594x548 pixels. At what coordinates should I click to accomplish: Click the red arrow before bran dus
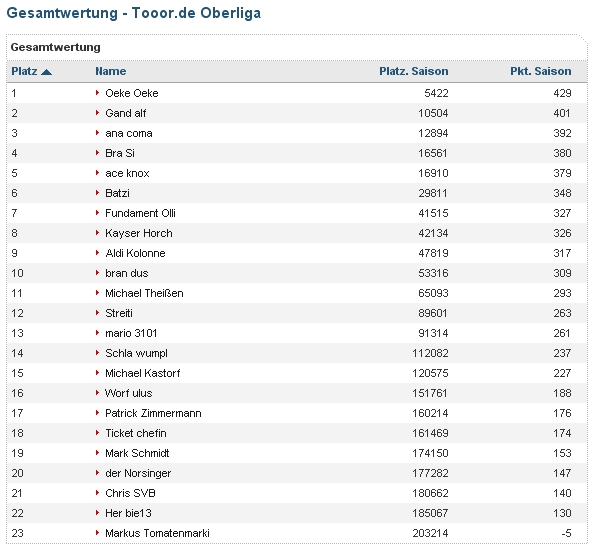97,273
